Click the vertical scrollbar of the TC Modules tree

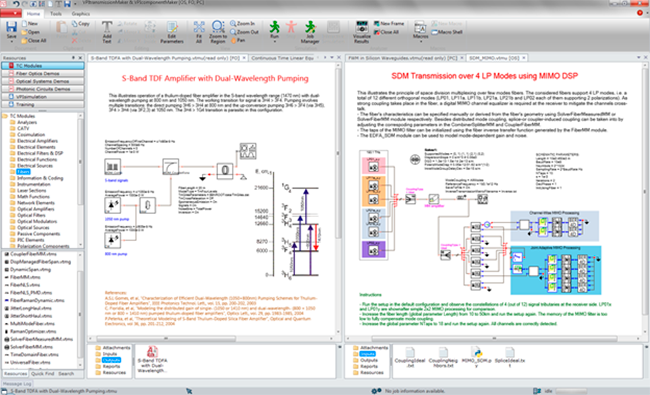coord(80,162)
